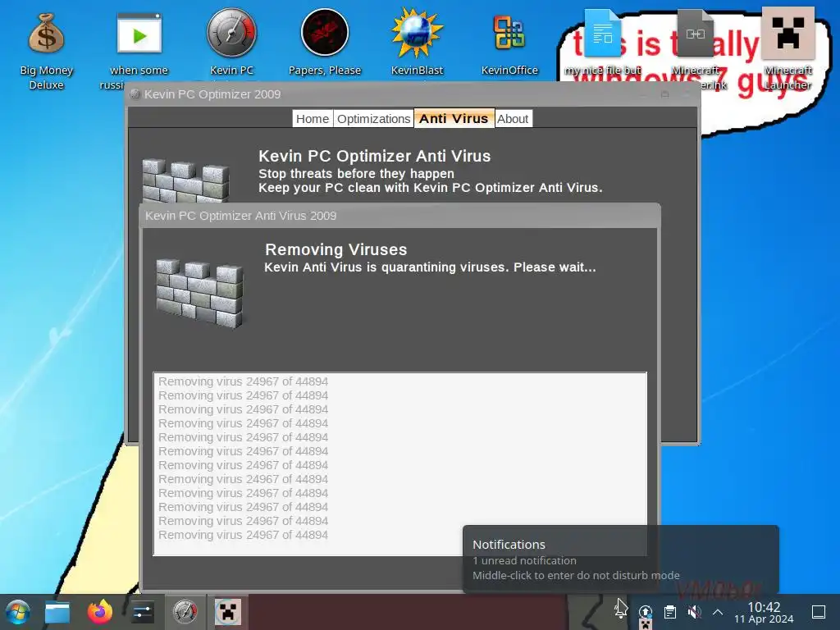Viewport: 840px width, 630px height.
Task: Click muted volume speaker tray icon
Action: tap(694, 612)
